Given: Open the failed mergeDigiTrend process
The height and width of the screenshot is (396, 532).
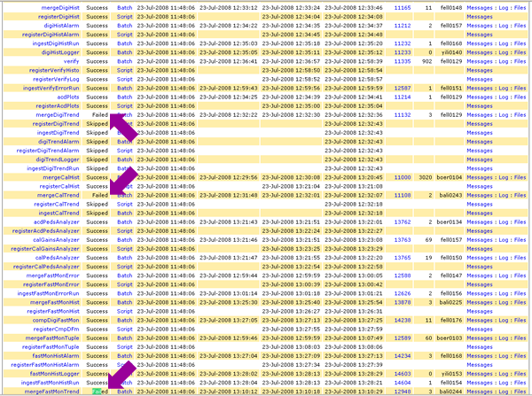Looking at the screenshot, I should click(58, 115).
